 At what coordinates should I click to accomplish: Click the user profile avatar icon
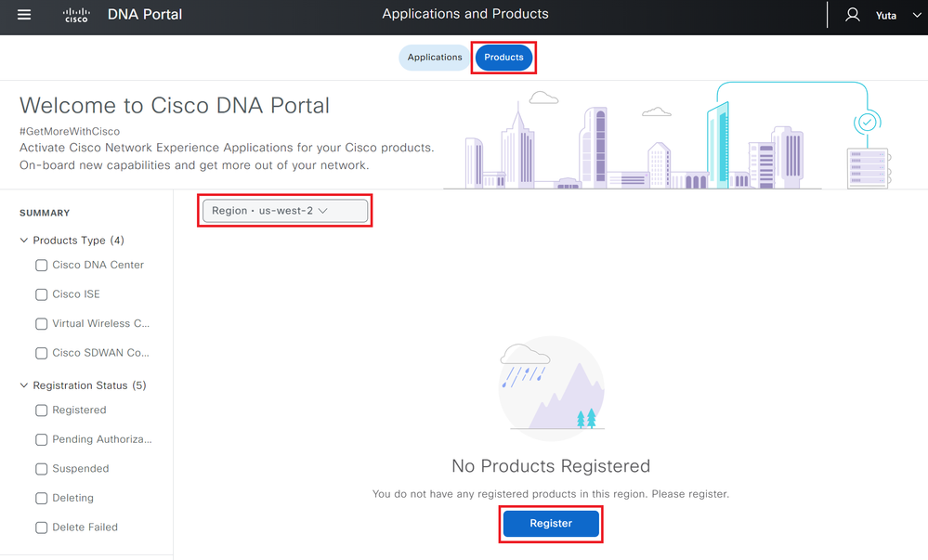click(x=852, y=15)
